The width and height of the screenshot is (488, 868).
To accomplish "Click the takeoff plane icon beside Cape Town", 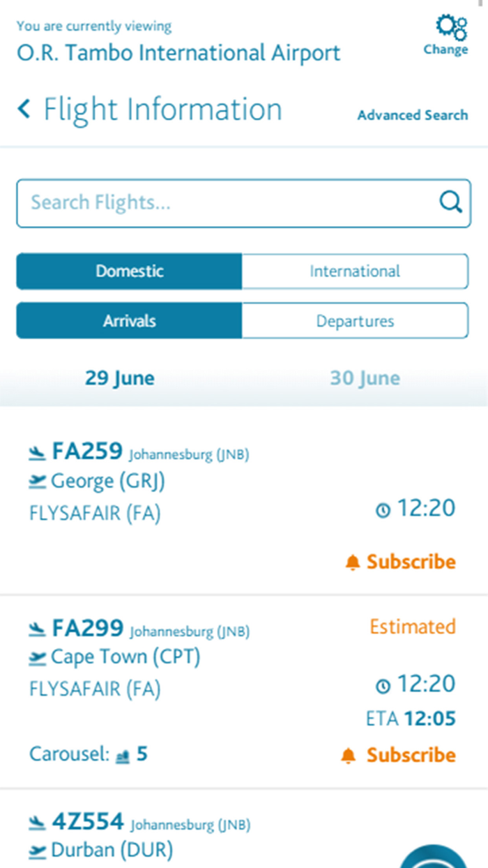I will pos(38,657).
